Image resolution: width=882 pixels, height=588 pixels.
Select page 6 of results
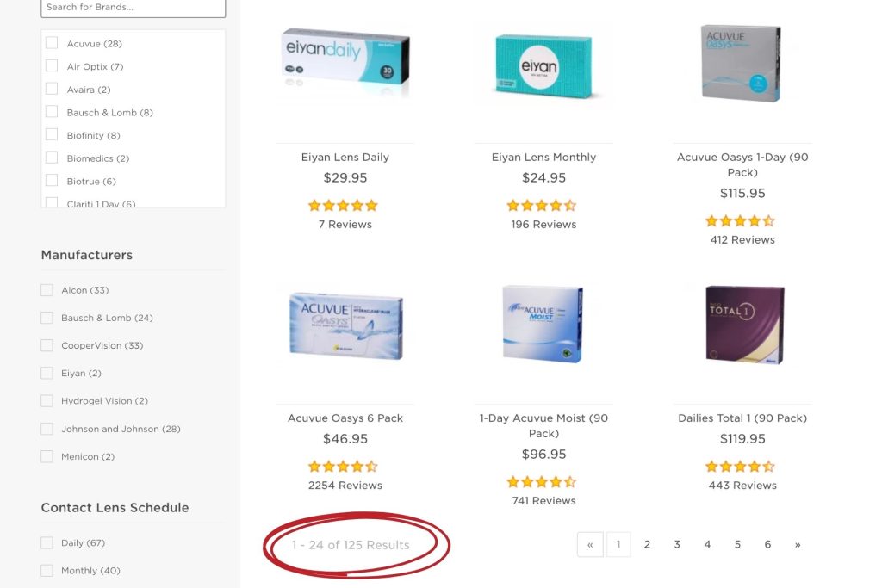point(767,544)
